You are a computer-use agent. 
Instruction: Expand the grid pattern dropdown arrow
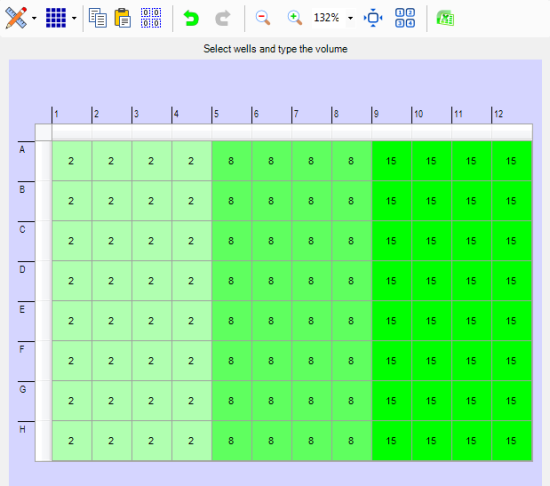click(74, 18)
